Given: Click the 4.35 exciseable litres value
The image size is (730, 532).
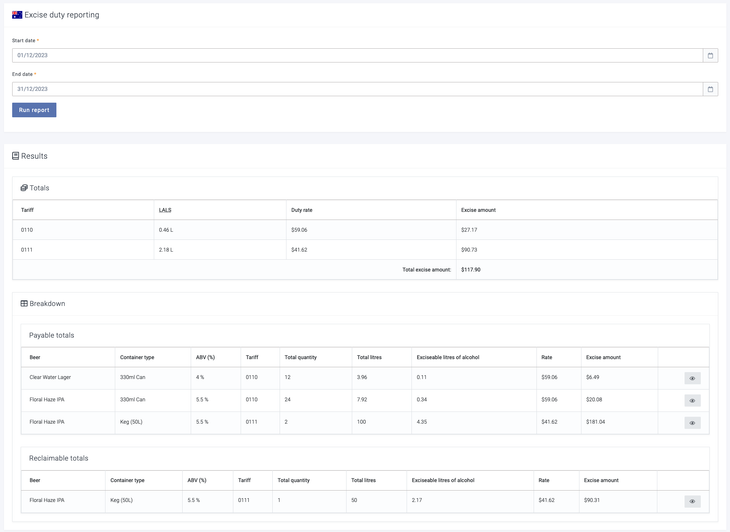Looking at the screenshot, I should 422,422.
